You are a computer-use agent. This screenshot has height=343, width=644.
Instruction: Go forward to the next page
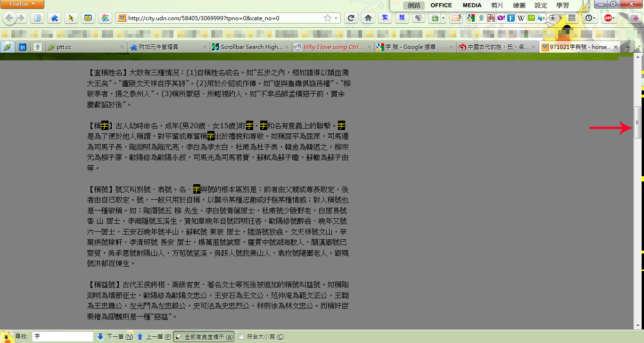tap(21, 18)
